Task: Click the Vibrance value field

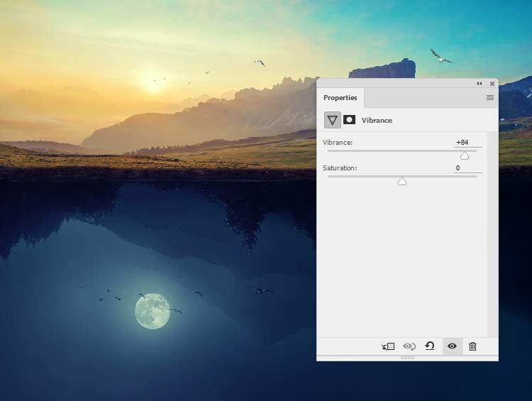Action: (467, 143)
